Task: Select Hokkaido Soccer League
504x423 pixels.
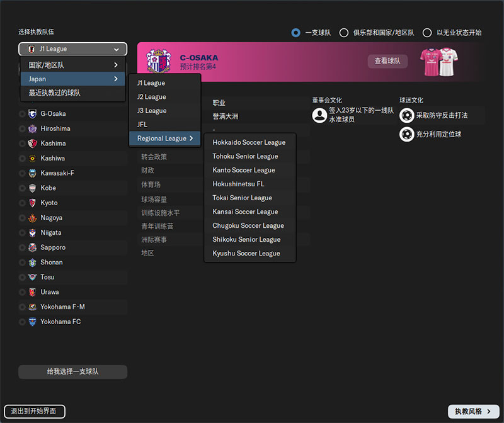Action: point(249,142)
